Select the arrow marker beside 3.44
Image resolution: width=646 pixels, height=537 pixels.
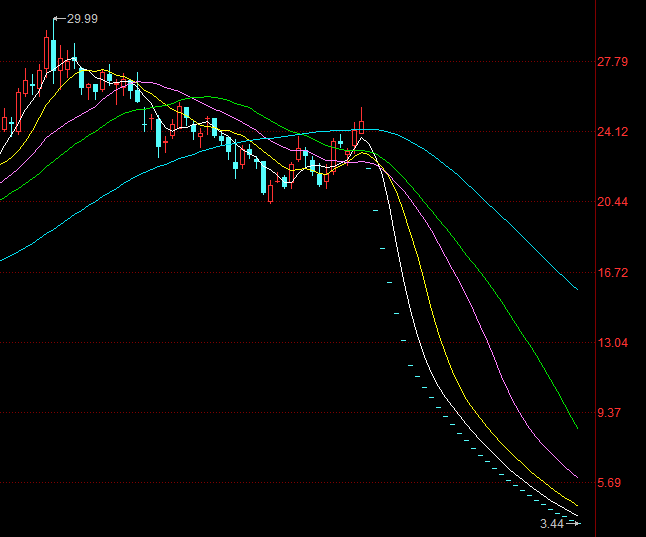573,523
